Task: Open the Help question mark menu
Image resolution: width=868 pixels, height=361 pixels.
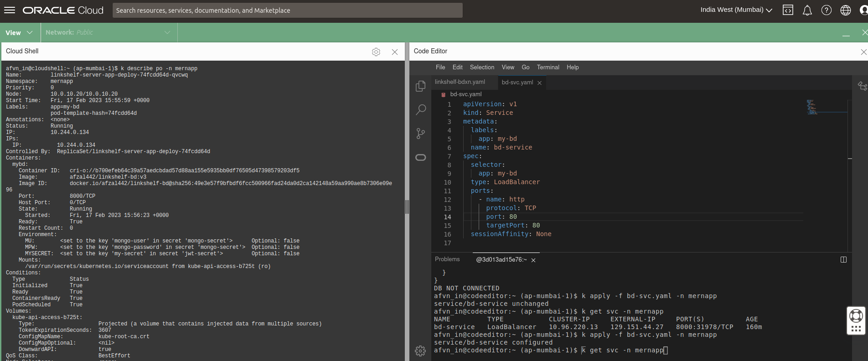Action: tap(826, 10)
